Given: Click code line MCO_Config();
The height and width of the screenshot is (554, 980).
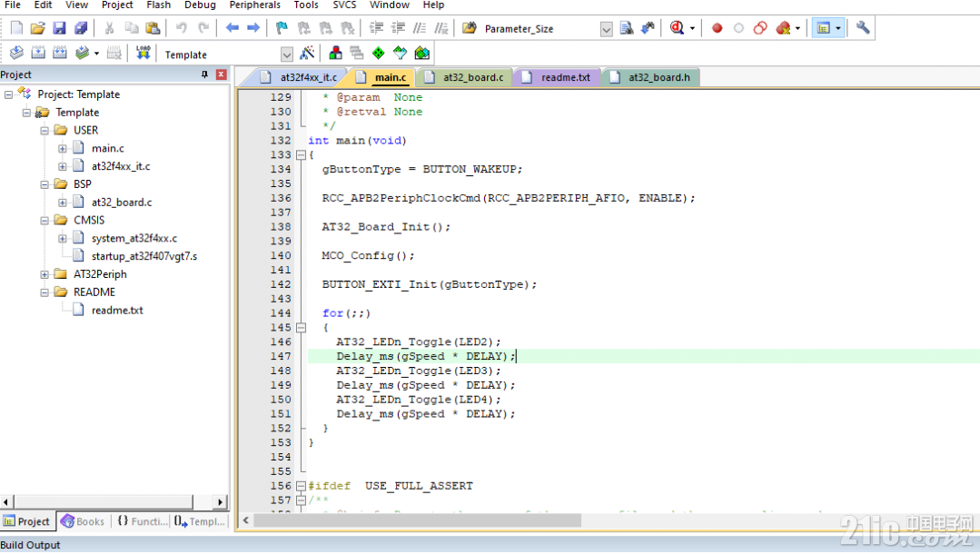Looking at the screenshot, I should [x=368, y=256].
